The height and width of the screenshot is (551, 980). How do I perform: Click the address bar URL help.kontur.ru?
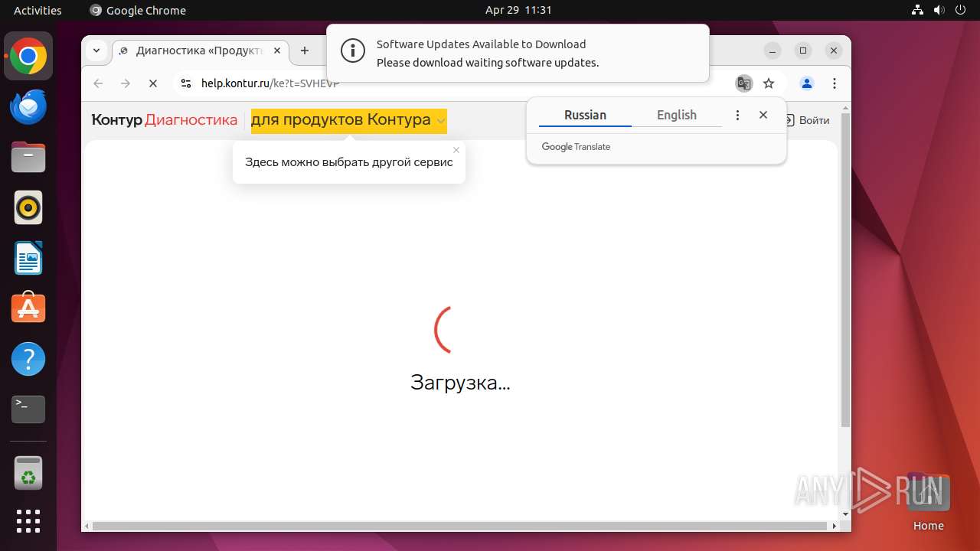point(270,83)
